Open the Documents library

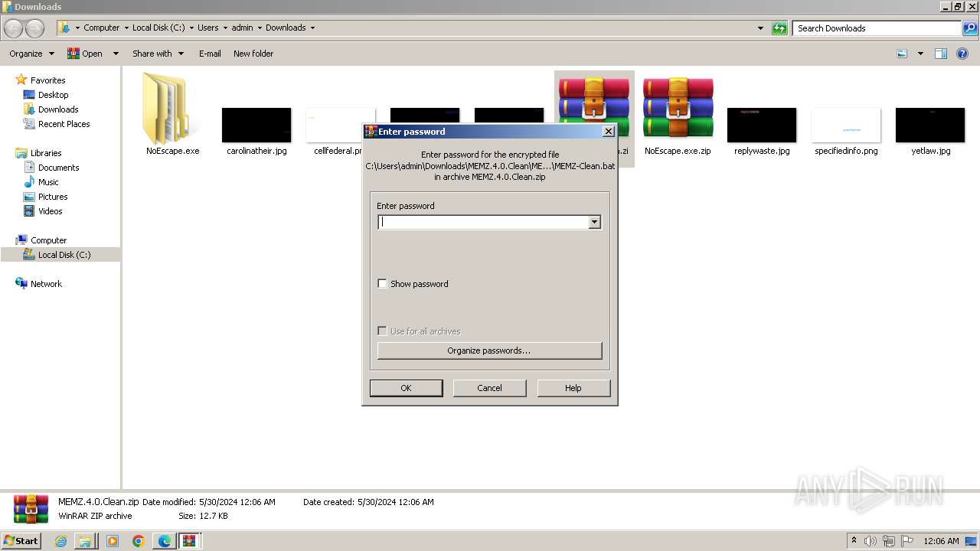pyautogui.click(x=58, y=168)
